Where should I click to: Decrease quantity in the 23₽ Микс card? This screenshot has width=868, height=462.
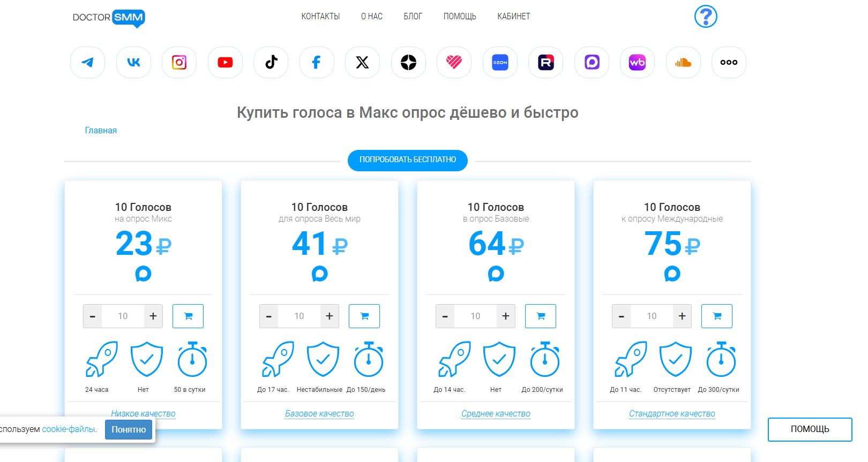tap(92, 316)
